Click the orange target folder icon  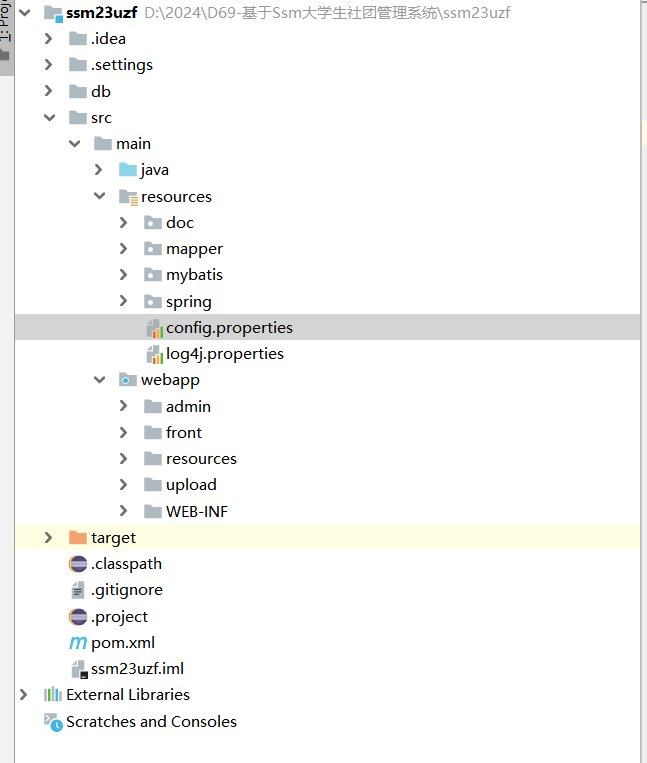click(x=78, y=538)
